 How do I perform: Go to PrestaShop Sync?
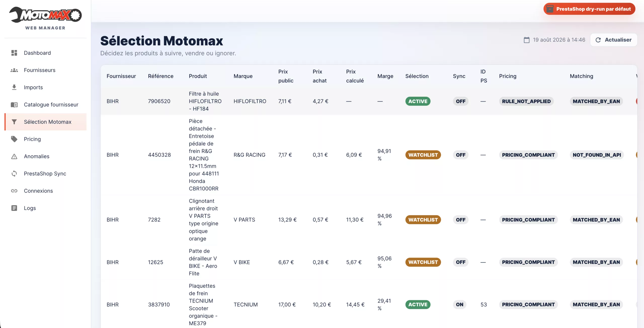pos(46,174)
